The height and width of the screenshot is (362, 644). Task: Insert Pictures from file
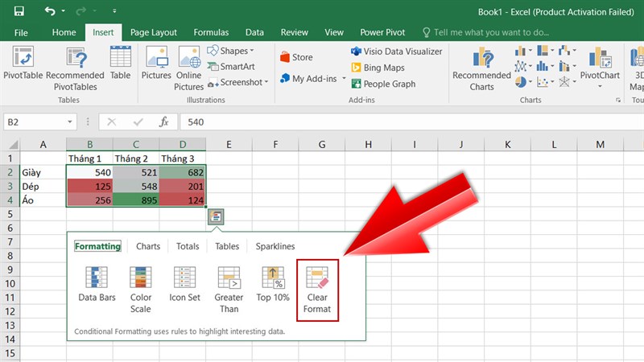tap(156, 63)
